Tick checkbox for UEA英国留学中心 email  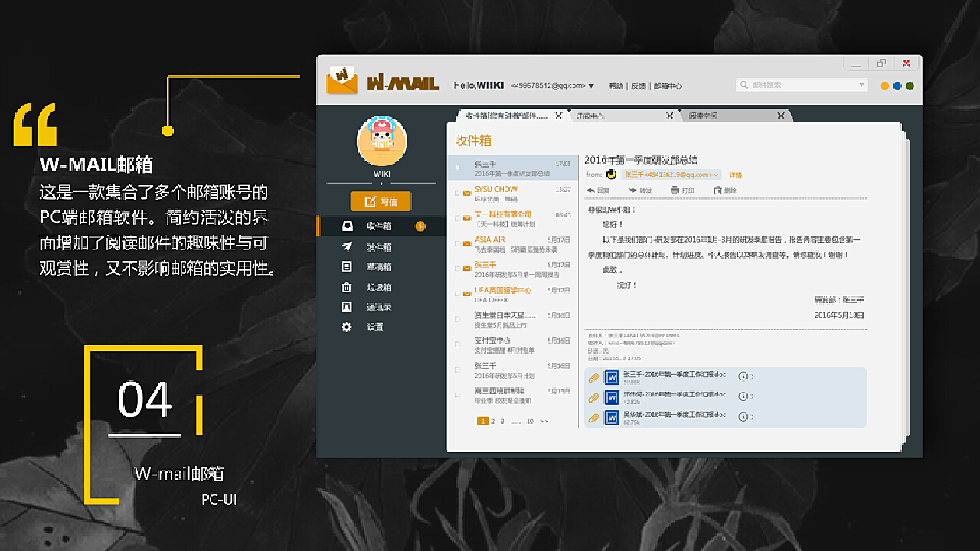(x=457, y=294)
